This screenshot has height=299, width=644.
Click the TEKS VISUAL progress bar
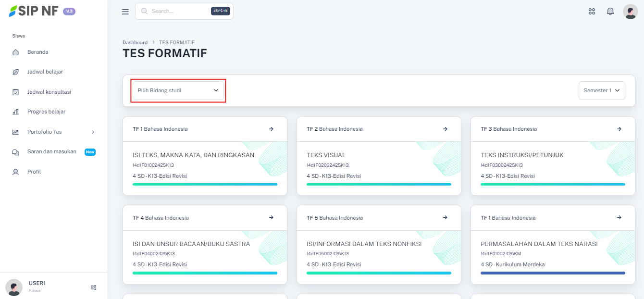tap(379, 184)
